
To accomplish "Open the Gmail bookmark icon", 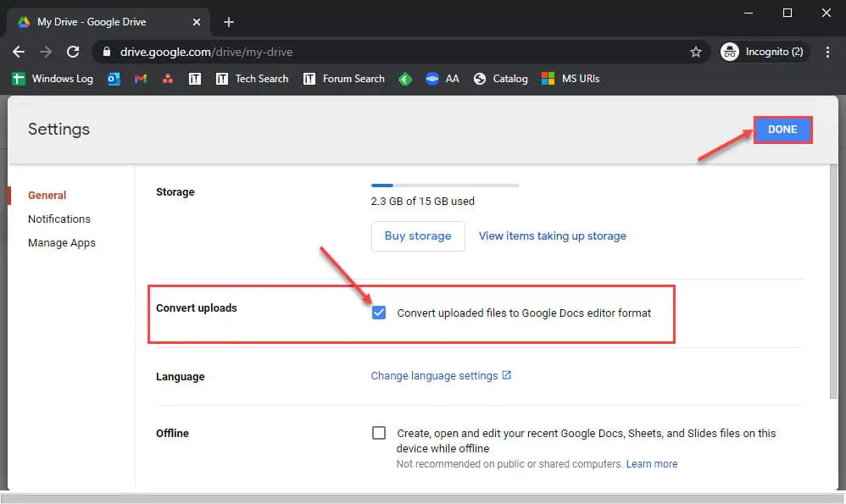I will click(x=141, y=79).
